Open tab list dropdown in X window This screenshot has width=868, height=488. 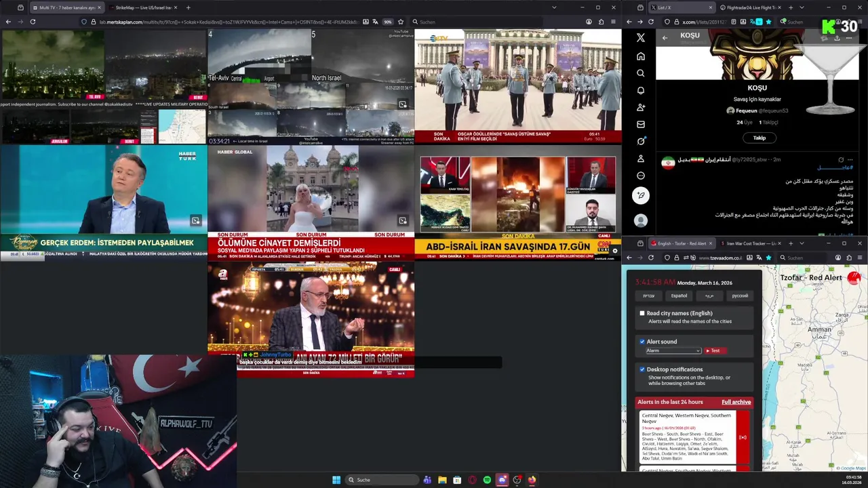[802, 7]
